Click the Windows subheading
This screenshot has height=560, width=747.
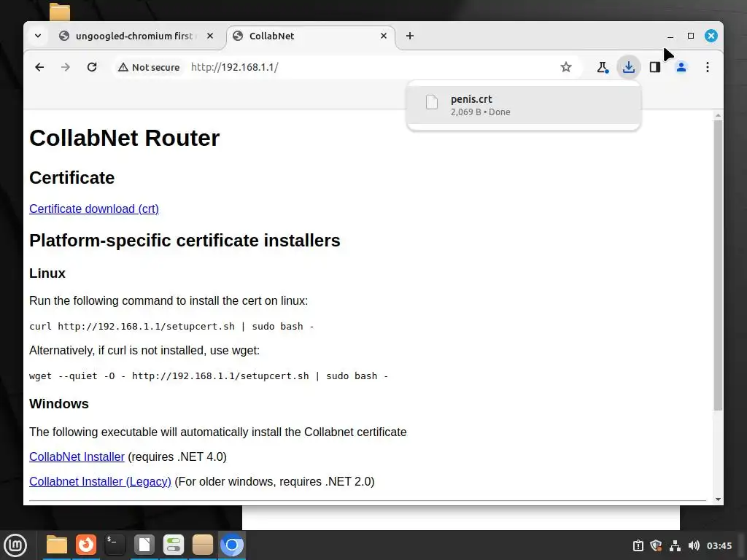(x=59, y=404)
